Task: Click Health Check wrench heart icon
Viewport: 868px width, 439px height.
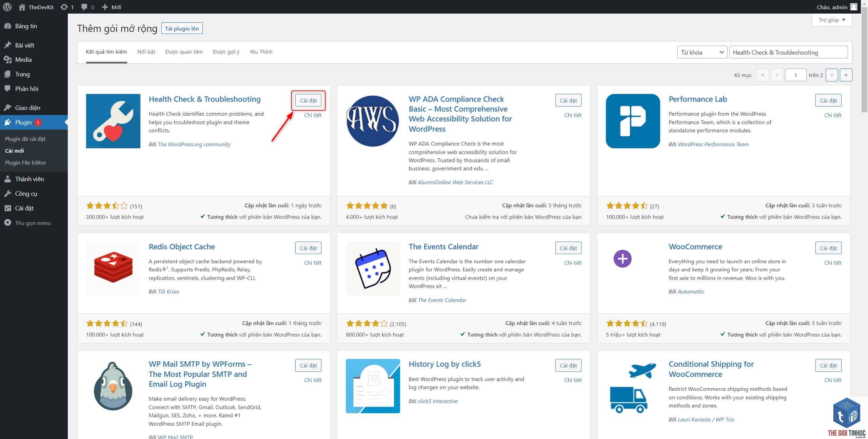Action: click(113, 121)
